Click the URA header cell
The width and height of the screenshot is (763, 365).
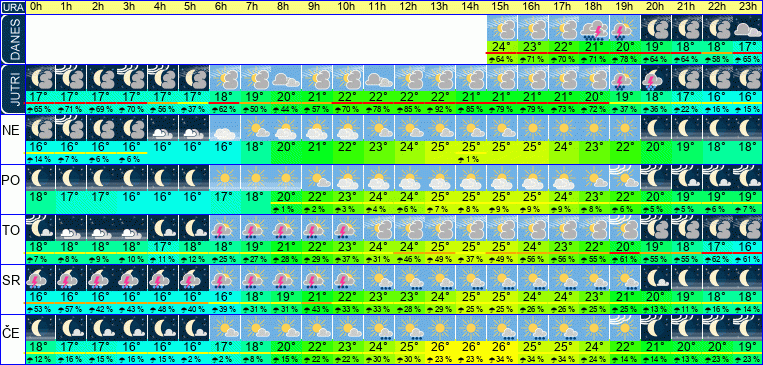[x=12, y=7]
